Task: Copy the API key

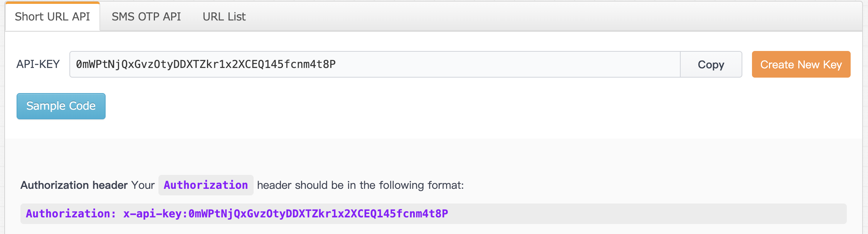Action: [711, 64]
